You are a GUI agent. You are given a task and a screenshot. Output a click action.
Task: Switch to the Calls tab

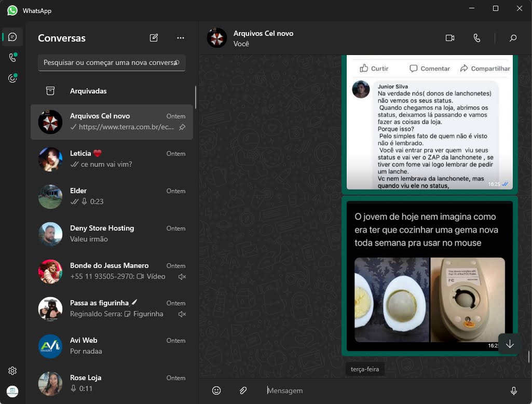[x=12, y=57]
